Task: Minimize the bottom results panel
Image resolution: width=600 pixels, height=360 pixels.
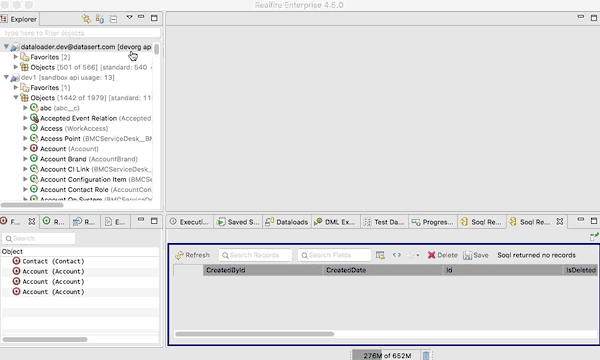Action: [x=580, y=220]
